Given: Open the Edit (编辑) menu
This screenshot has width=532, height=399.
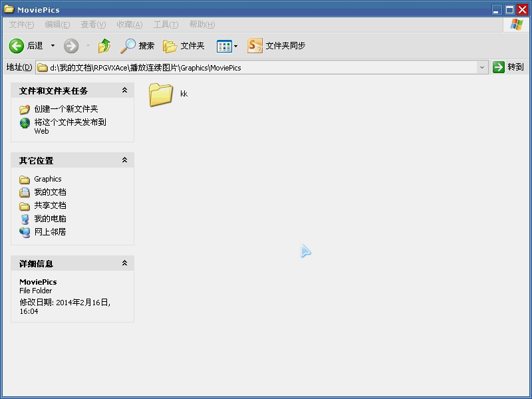Looking at the screenshot, I should [57, 25].
